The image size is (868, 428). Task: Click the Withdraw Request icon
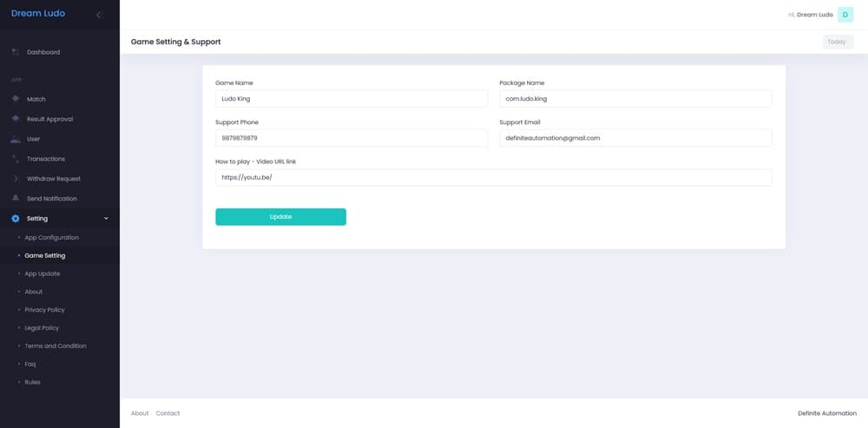click(x=16, y=179)
